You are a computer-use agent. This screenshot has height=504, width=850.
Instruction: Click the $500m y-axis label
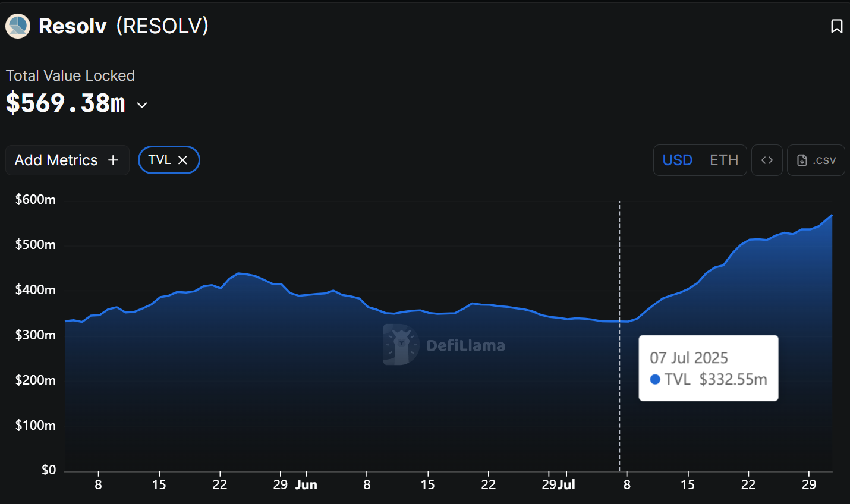pos(36,245)
